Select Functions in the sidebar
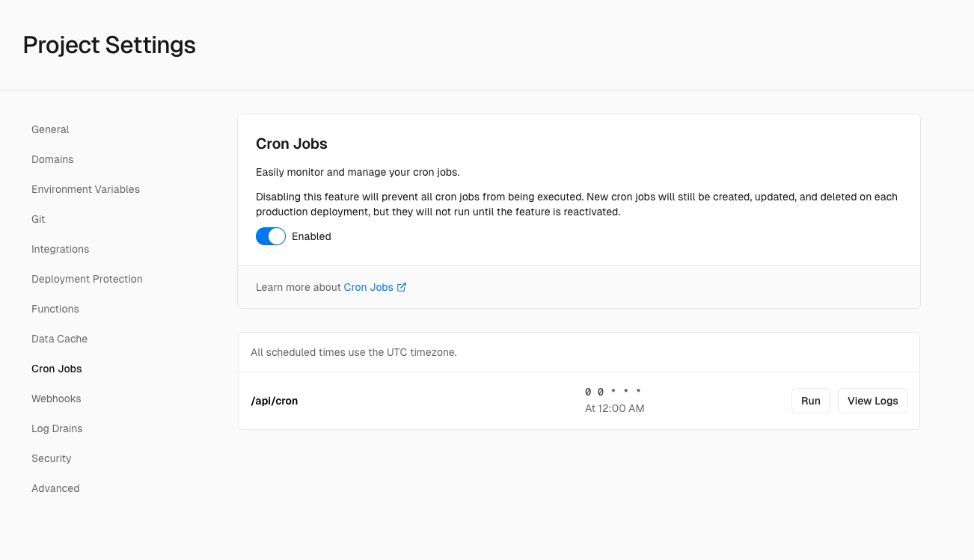974x560 pixels. coord(55,309)
